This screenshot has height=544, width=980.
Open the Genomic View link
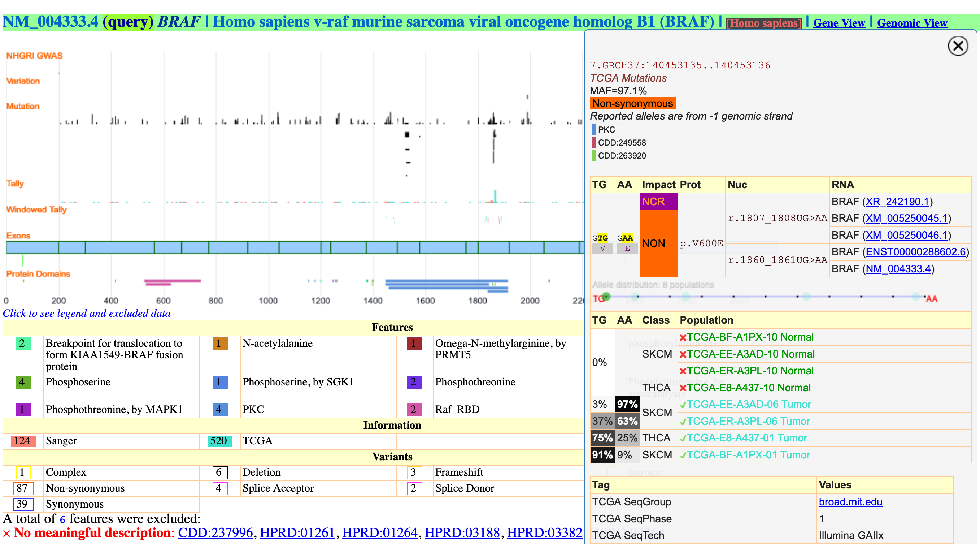click(911, 23)
